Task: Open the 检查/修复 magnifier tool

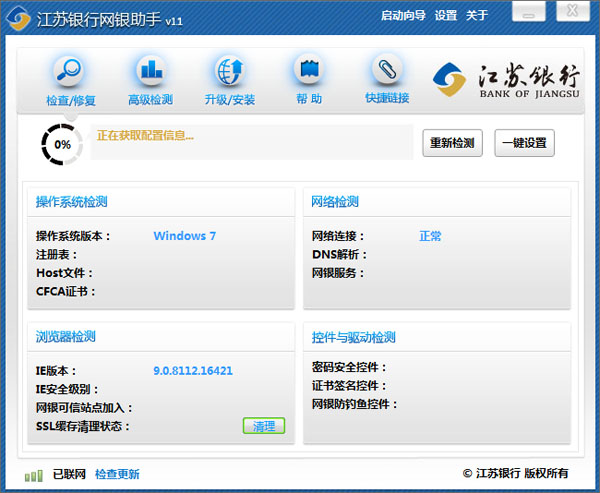Action: point(70,72)
